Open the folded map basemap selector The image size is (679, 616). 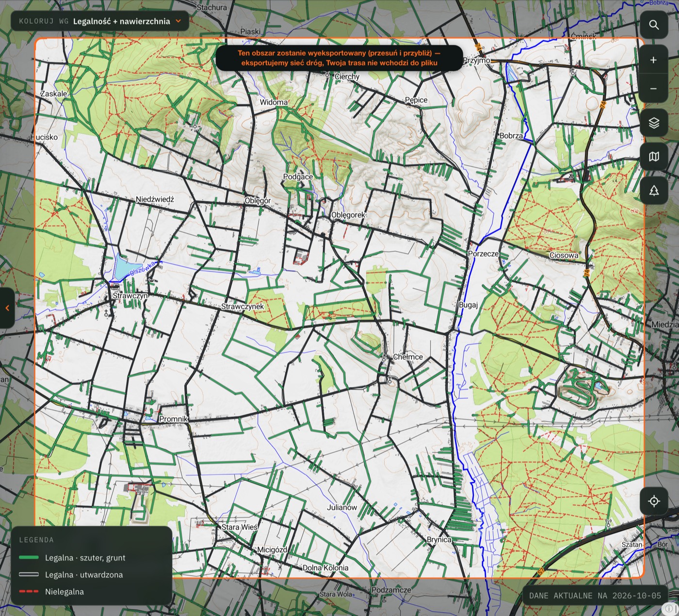click(x=654, y=157)
